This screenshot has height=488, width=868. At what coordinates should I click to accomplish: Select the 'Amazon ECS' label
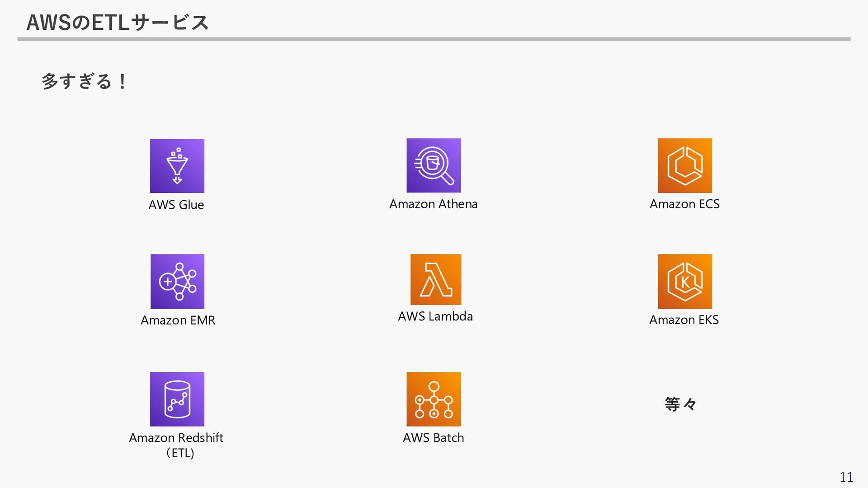pyautogui.click(x=684, y=204)
